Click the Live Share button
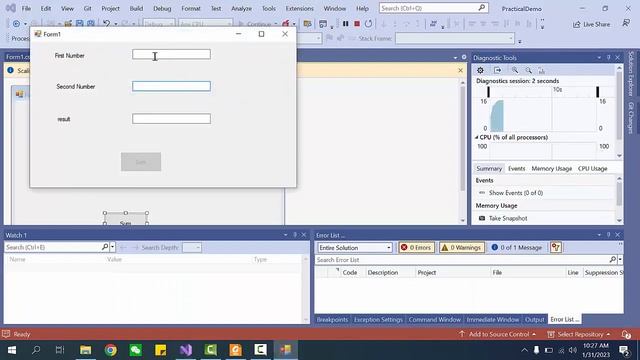Image resolution: width=640 pixels, height=360 pixels. pos(591,24)
